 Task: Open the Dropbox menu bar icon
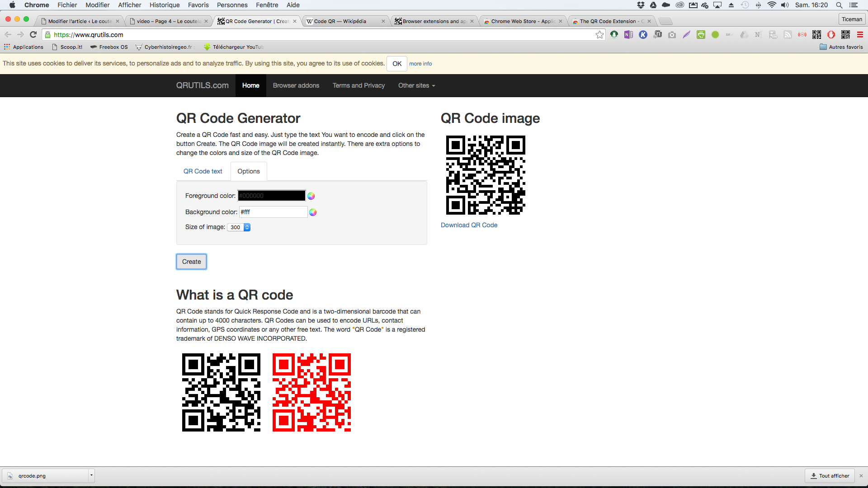641,5
